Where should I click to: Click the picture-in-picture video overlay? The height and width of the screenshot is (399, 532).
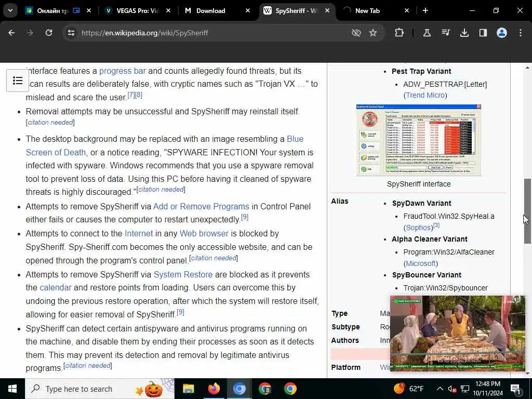click(457, 333)
